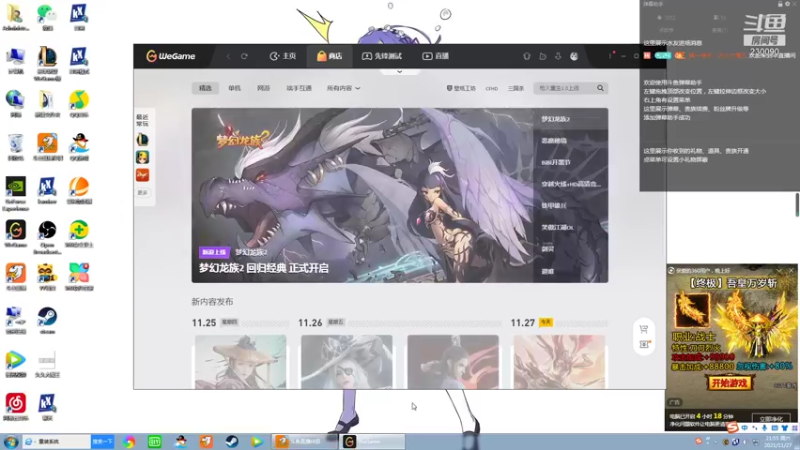The image size is (800, 450).
Task: Select the 笑傲江湖OL banner entry
Action: click(x=557, y=228)
